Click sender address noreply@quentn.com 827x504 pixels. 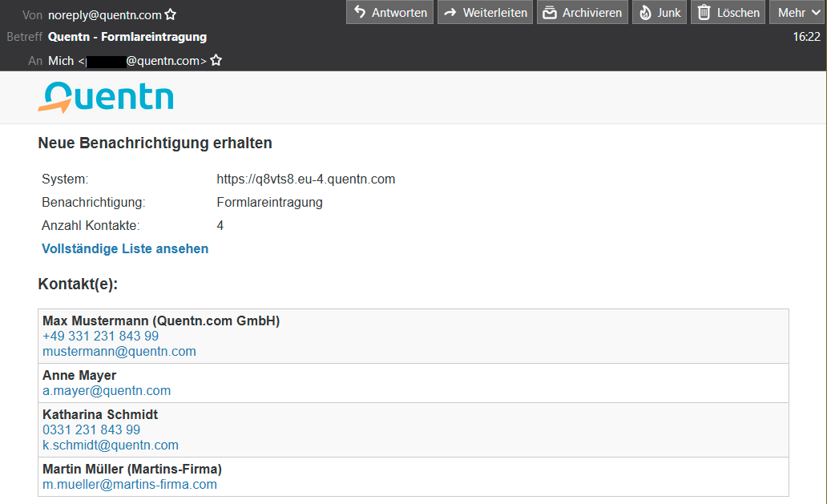(104, 14)
